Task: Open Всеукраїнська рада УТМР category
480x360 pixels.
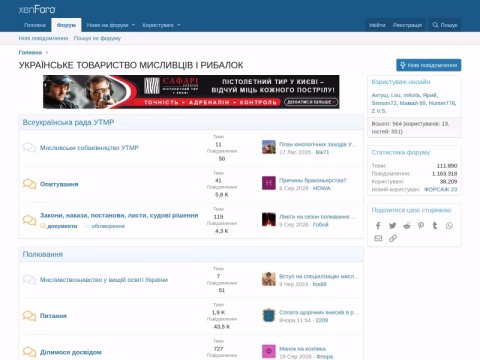Action: pos(68,122)
